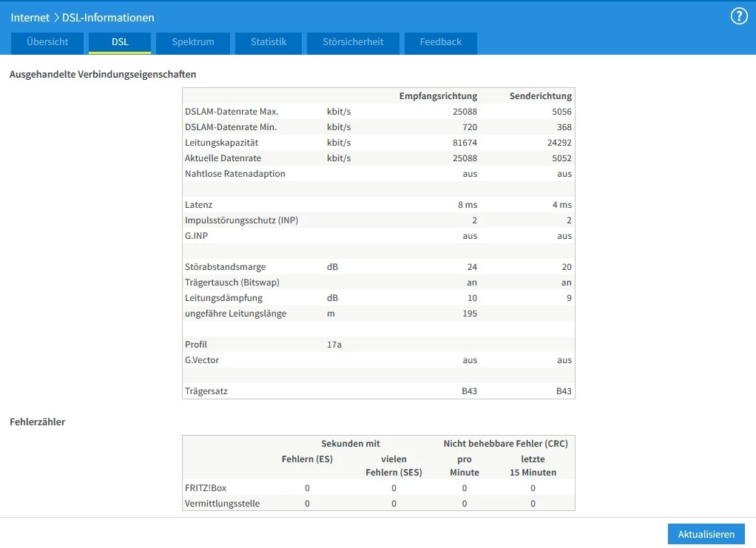
Task: Switch to the Übersicht tab
Action: pyautogui.click(x=47, y=42)
